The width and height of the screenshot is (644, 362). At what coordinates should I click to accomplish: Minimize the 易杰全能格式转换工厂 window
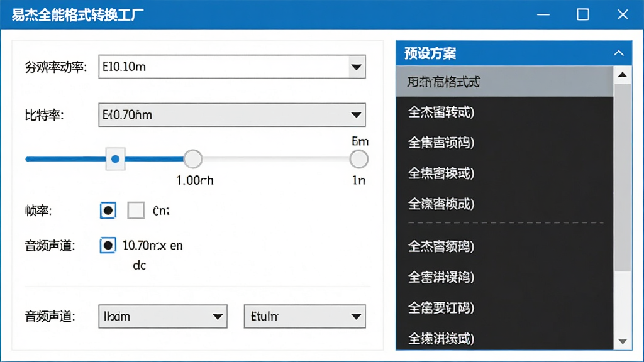(x=543, y=15)
